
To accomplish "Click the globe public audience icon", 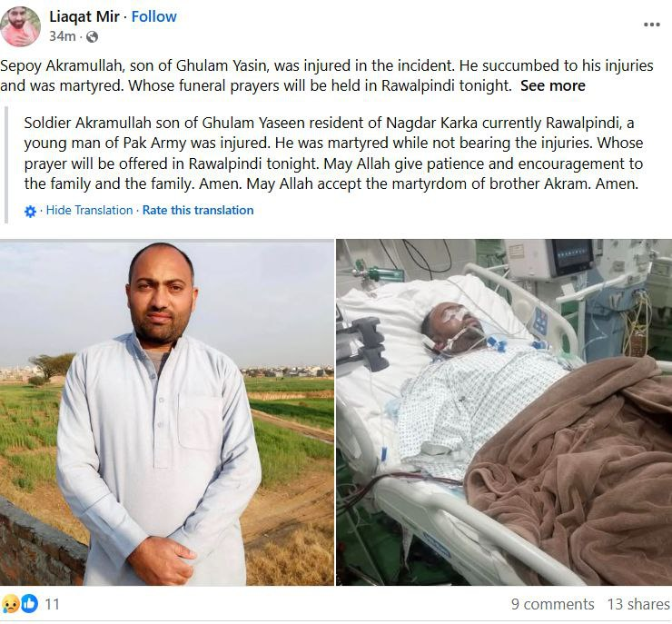I will (x=92, y=37).
